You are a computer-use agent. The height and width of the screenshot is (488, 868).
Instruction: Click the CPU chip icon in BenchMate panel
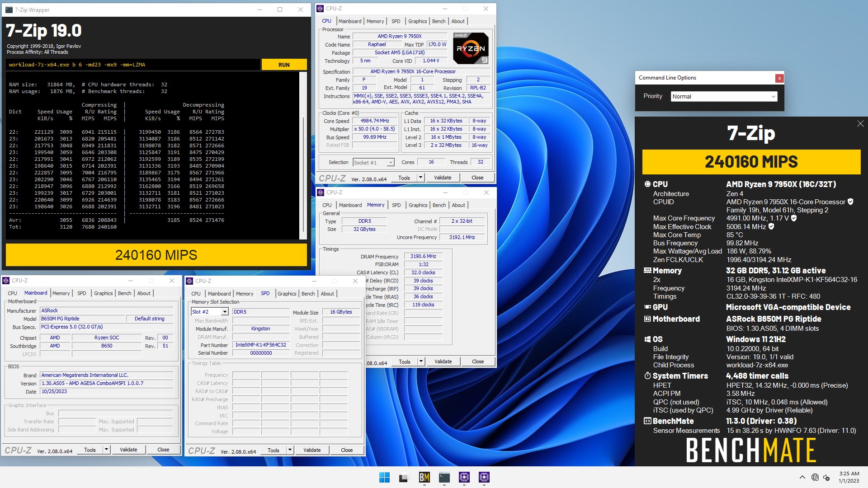(647, 184)
